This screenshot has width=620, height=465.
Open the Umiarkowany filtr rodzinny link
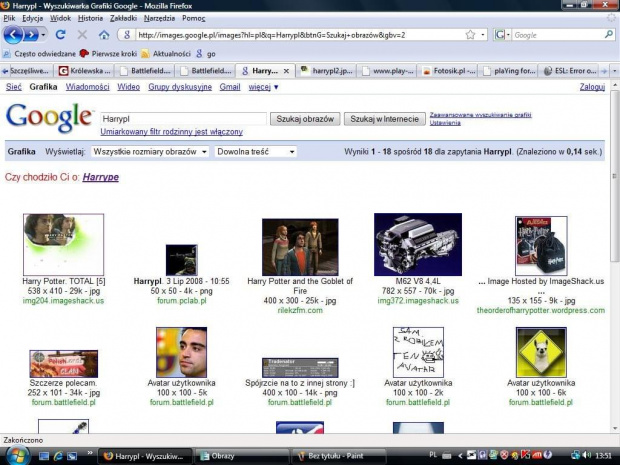coord(172,132)
